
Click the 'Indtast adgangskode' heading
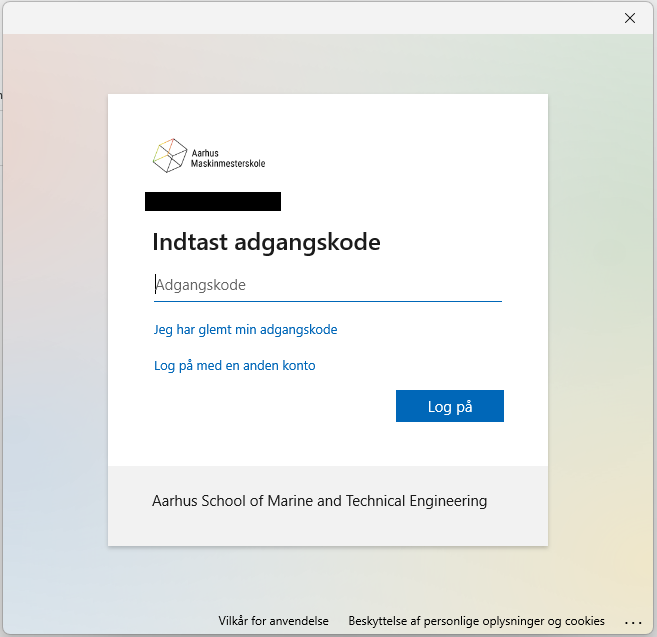click(x=266, y=242)
